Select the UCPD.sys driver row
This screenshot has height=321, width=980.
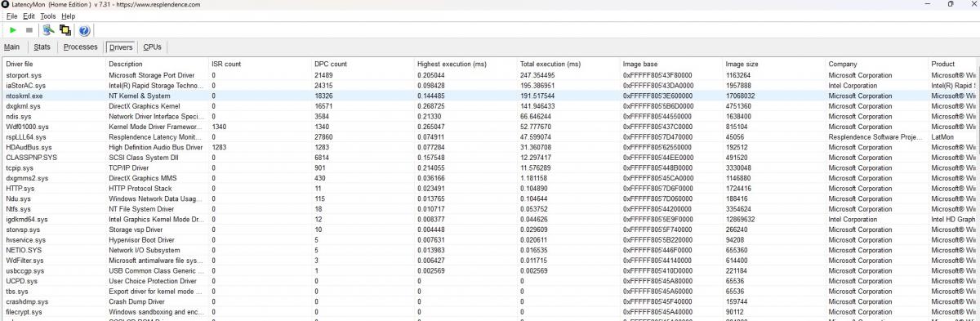[x=490, y=281]
